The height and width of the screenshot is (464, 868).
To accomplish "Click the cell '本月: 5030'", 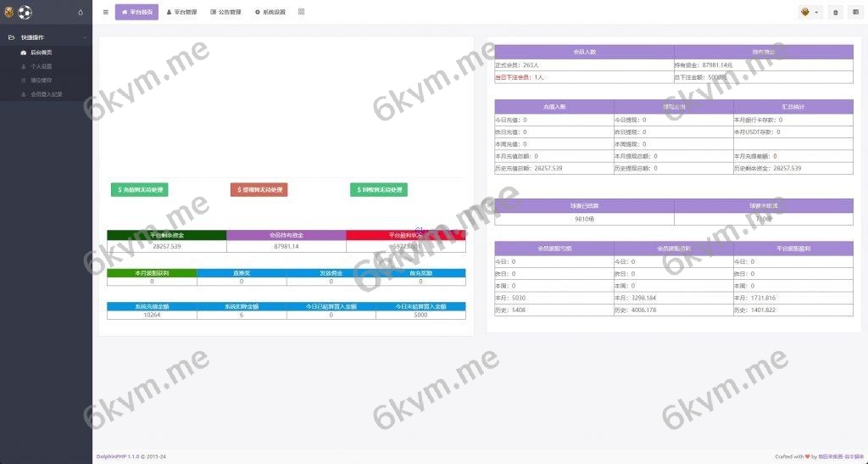I will point(554,298).
